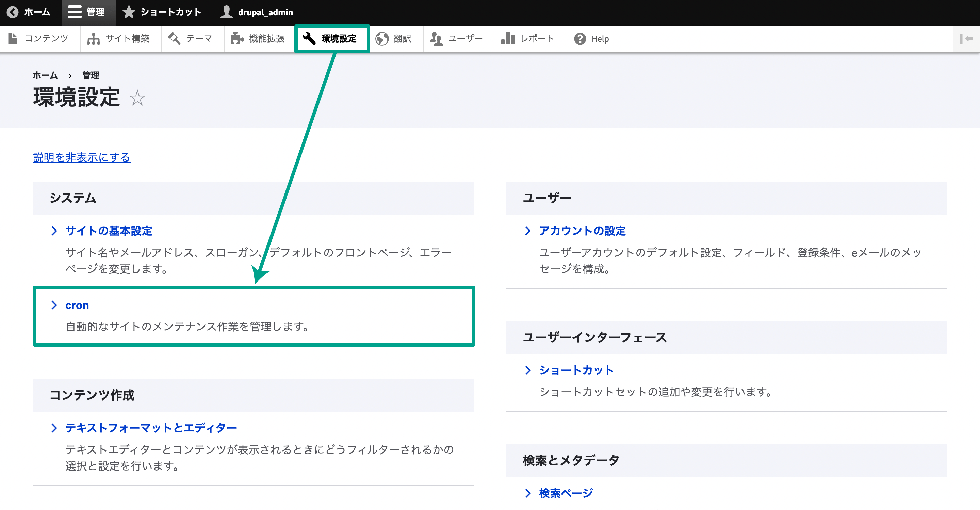Click chevron beside 検索ページ
The height and width of the screenshot is (510, 980).
coord(528,493)
